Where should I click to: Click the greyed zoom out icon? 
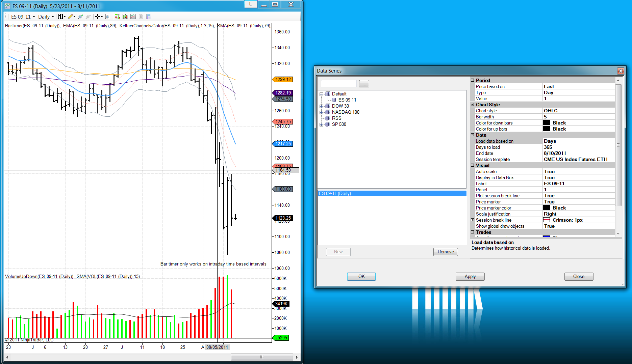click(x=88, y=17)
